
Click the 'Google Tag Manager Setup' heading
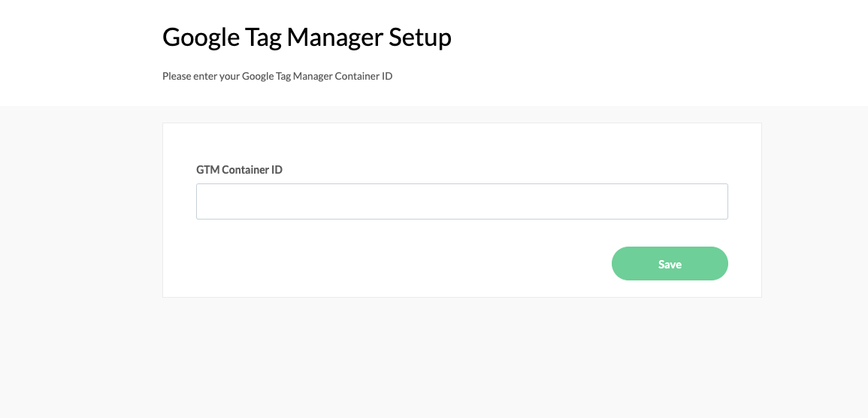point(307,38)
